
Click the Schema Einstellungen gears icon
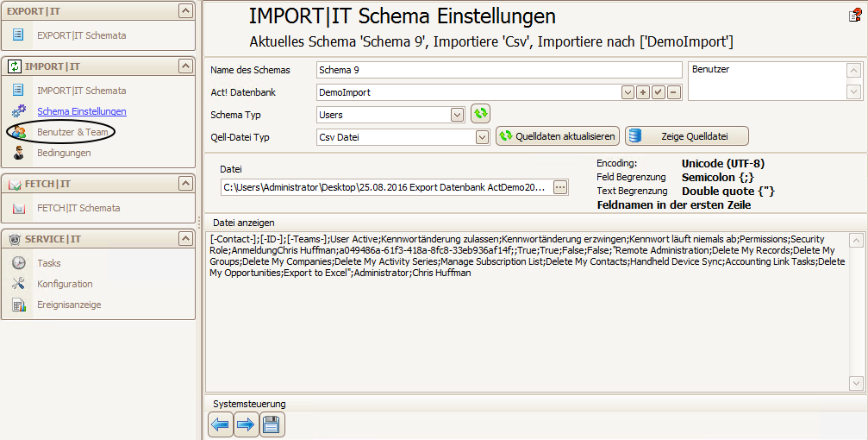pos(18,110)
